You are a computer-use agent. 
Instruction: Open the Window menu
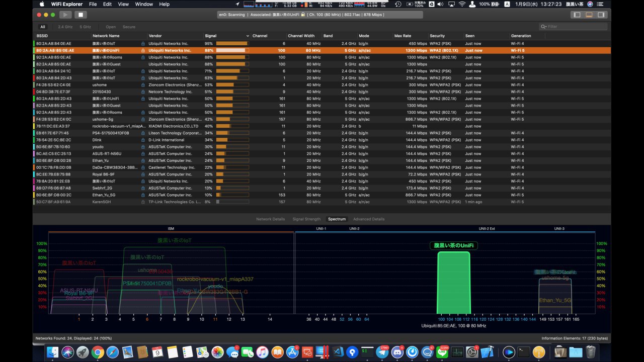pyautogui.click(x=144, y=4)
